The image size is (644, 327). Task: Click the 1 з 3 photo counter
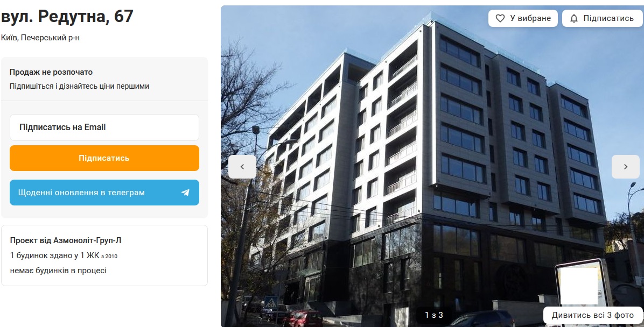pyautogui.click(x=433, y=315)
